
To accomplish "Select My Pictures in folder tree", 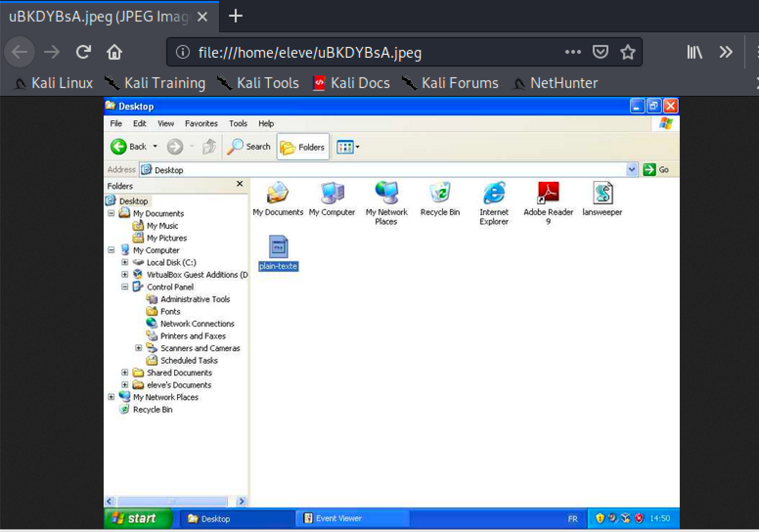I will [x=167, y=238].
